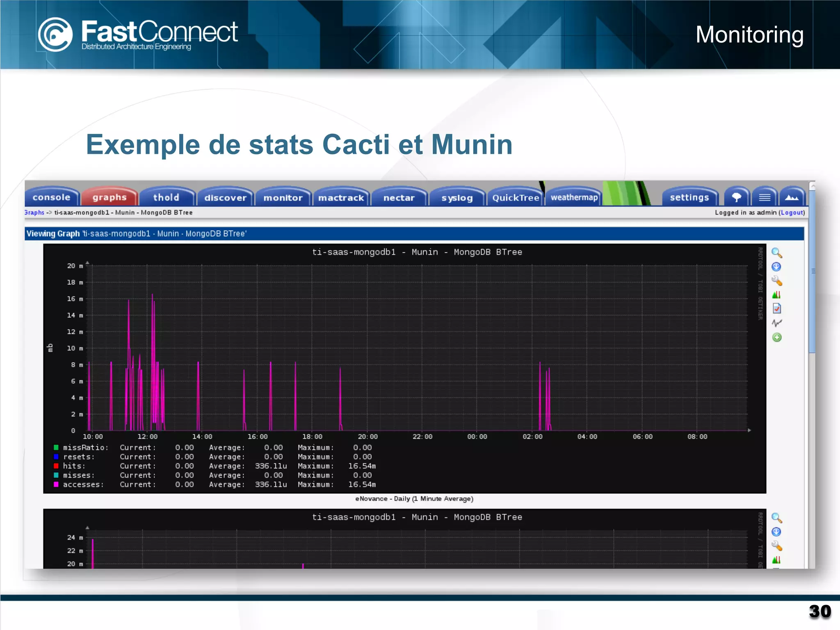Viewport: 840px width, 630px height.
Task: Go to the monitor tab
Action: pyautogui.click(x=283, y=197)
